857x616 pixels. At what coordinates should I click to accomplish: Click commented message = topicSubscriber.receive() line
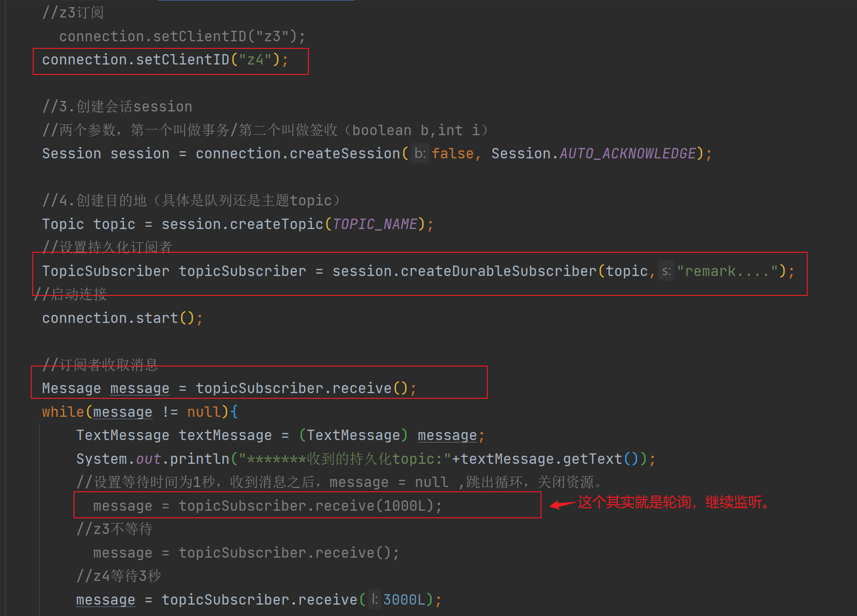246,553
